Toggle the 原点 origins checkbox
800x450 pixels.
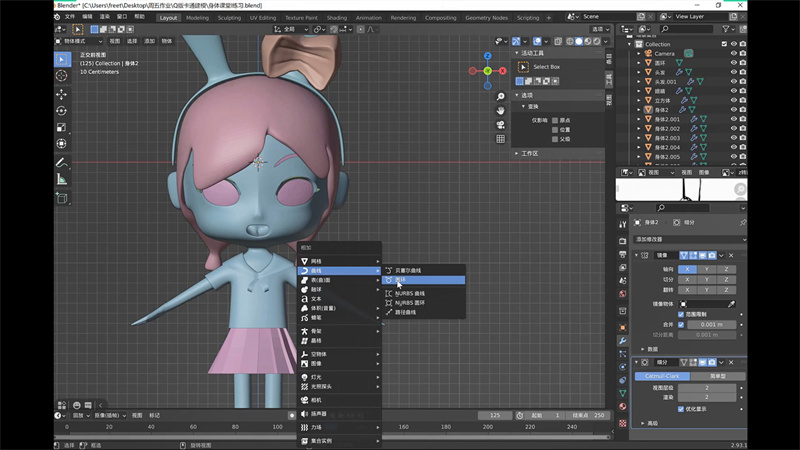(555, 120)
